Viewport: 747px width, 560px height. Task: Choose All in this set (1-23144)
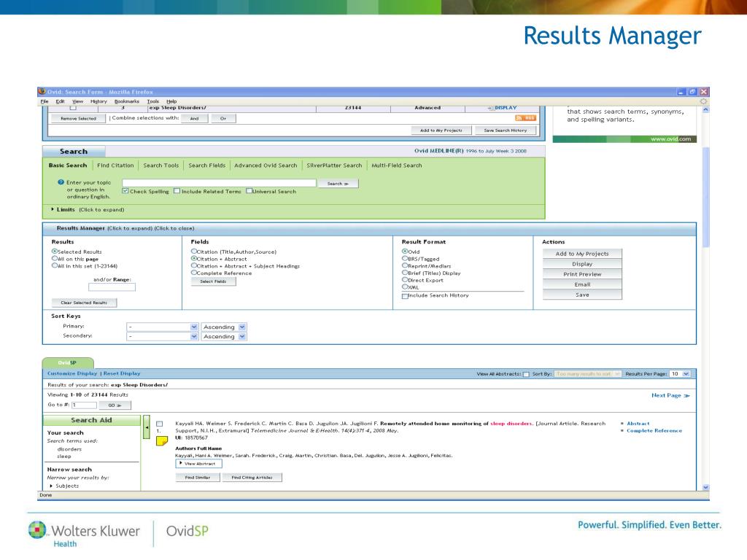55,265
